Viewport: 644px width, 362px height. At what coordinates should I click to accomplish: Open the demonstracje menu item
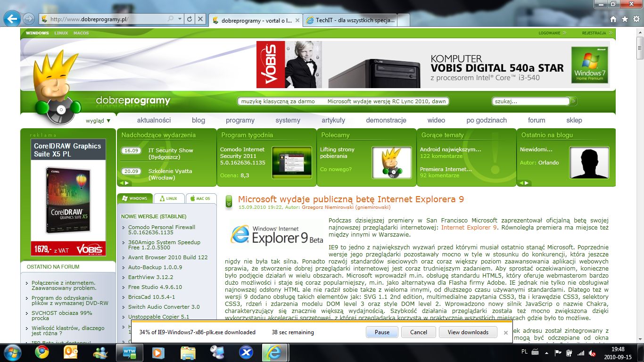[x=386, y=120]
